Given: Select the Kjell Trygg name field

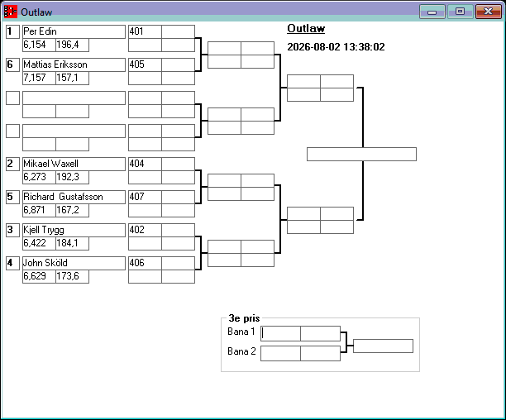Looking at the screenshot, I should point(74,230).
